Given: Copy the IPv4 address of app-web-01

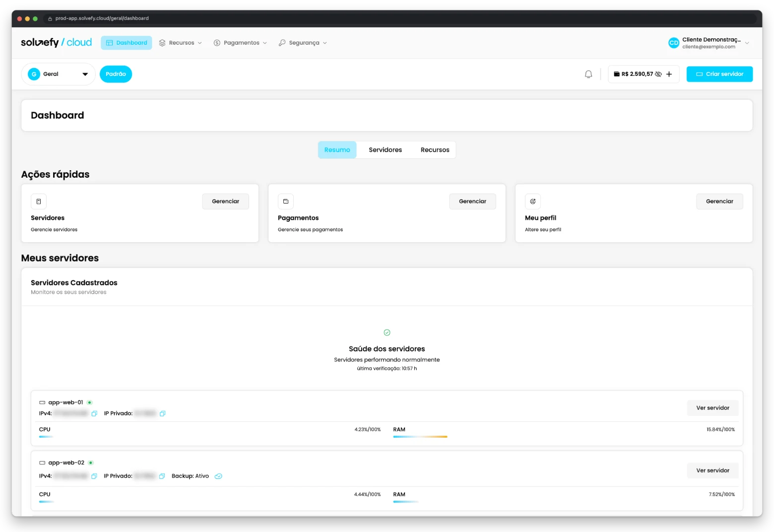Looking at the screenshot, I should click(x=94, y=413).
